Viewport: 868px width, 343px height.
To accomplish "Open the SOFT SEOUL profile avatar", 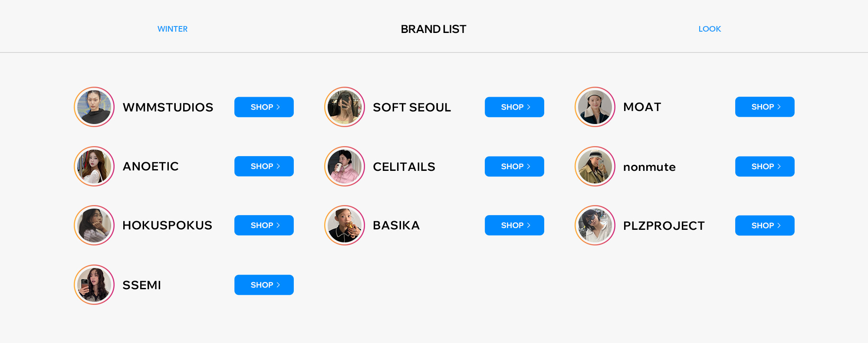I will [x=345, y=107].
